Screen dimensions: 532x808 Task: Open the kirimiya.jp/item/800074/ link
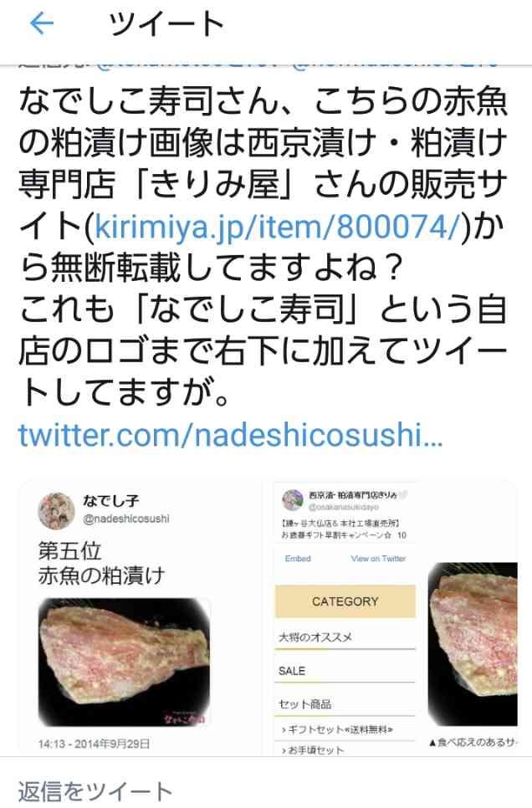pyautogui.click(x=276, y=228)
